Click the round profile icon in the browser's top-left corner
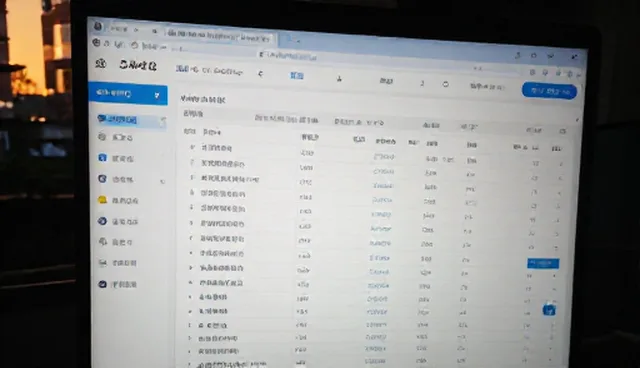 coord(98,27)
